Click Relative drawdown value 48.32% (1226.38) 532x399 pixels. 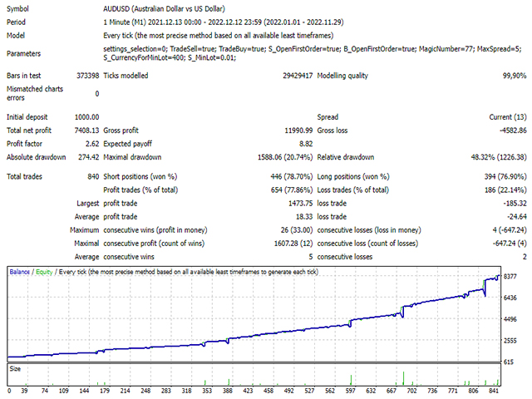coord(499,157)
